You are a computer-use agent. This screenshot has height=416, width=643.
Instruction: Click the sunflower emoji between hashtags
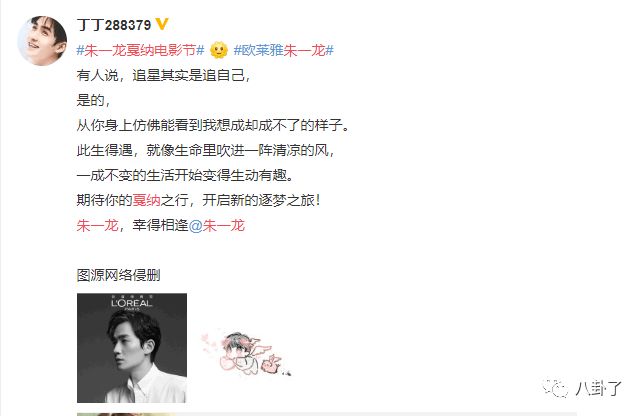(x=219, y=50)
